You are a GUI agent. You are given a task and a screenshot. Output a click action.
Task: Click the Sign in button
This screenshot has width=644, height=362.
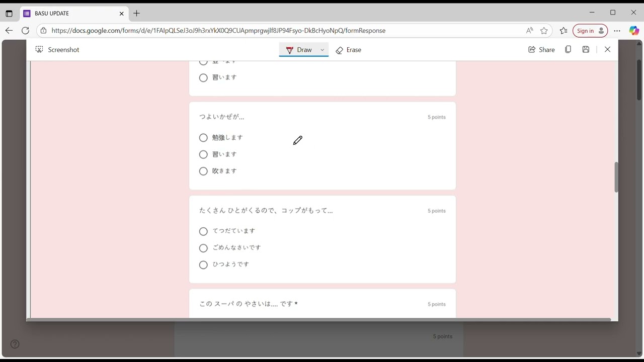(x=590, y=31)
